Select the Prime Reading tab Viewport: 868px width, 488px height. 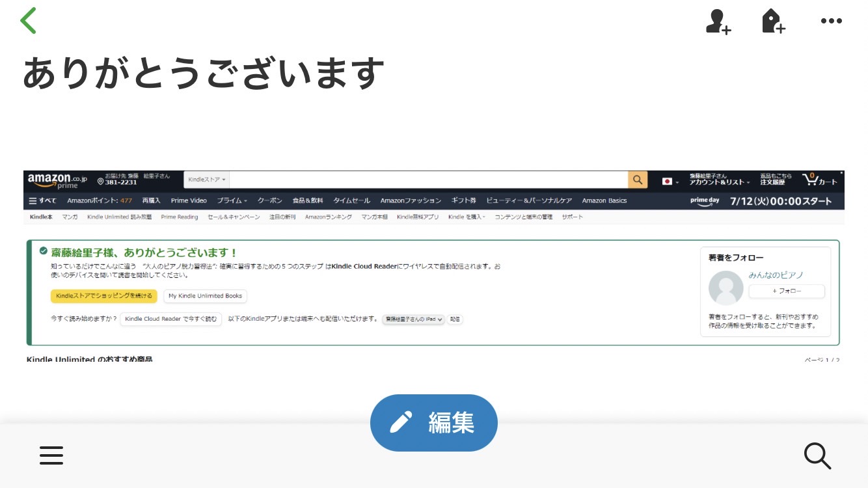pos(180,217)
